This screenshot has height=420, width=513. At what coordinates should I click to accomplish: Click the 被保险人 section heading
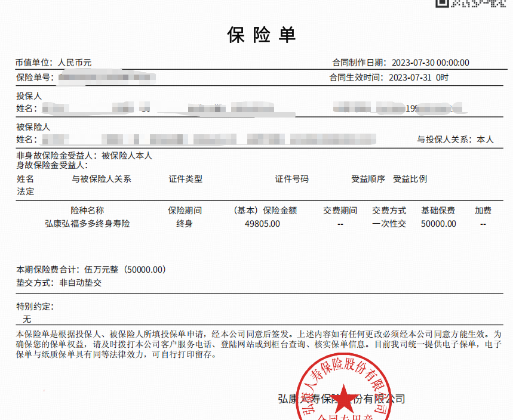[x=33, y=127]
